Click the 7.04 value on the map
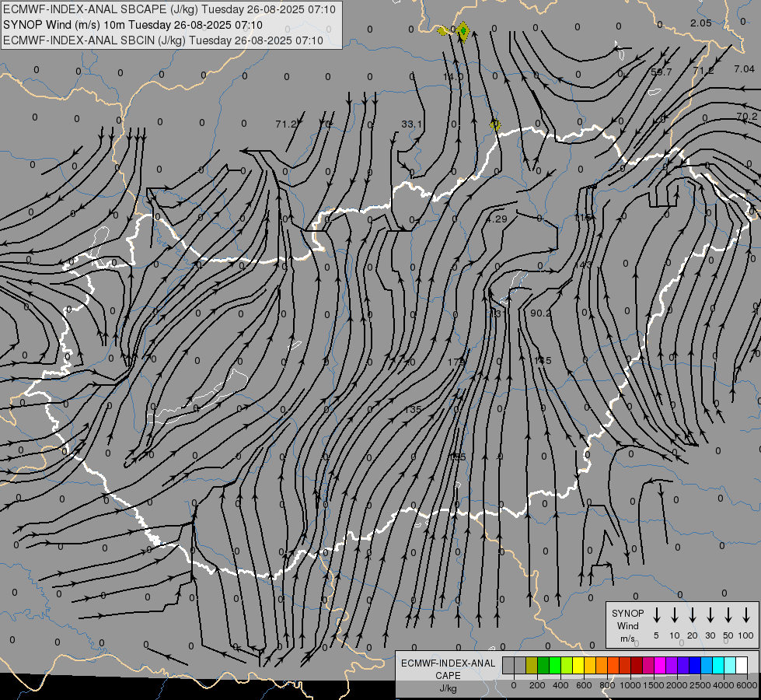This screenshot has width=761, height=700. [x=744, y=69]
